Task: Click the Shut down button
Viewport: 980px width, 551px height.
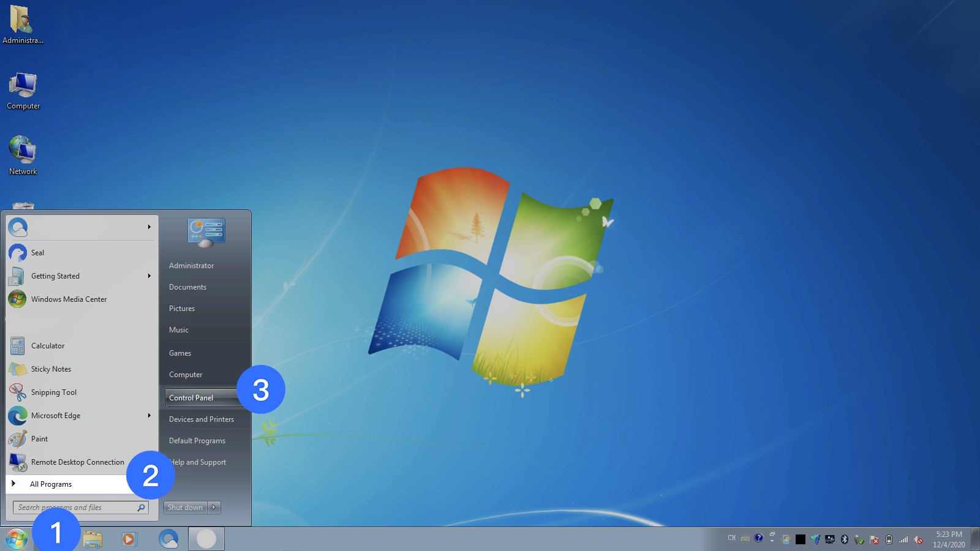Action: (x=186, y=508)
